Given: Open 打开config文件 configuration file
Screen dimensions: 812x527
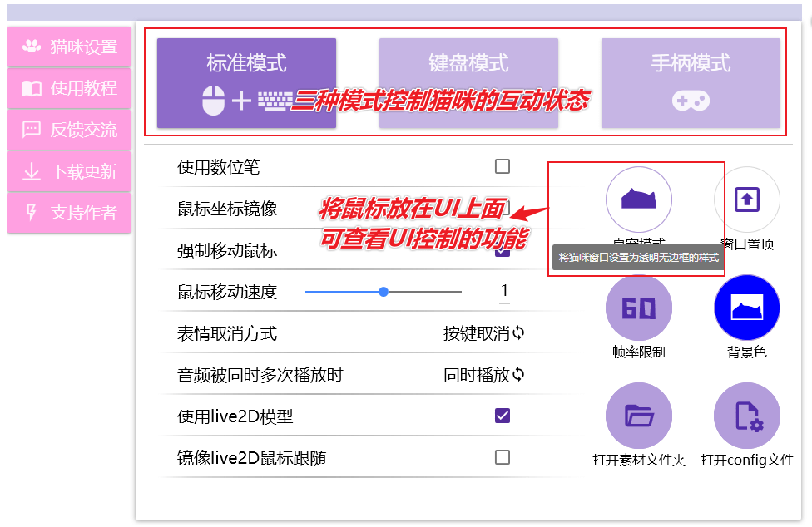Looking at the screenshot, I should click(x=746, y=415).
